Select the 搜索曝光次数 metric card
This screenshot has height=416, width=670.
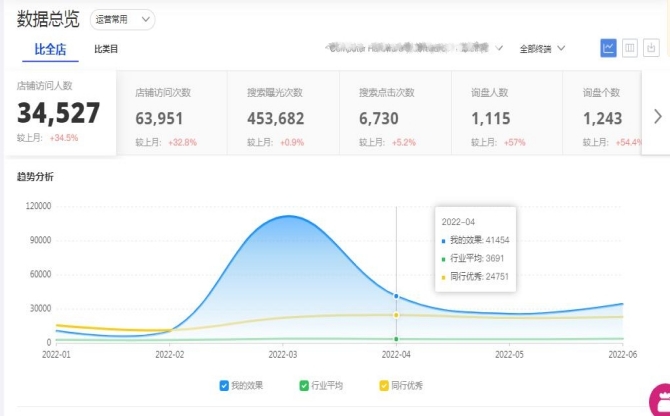(284, 114)
